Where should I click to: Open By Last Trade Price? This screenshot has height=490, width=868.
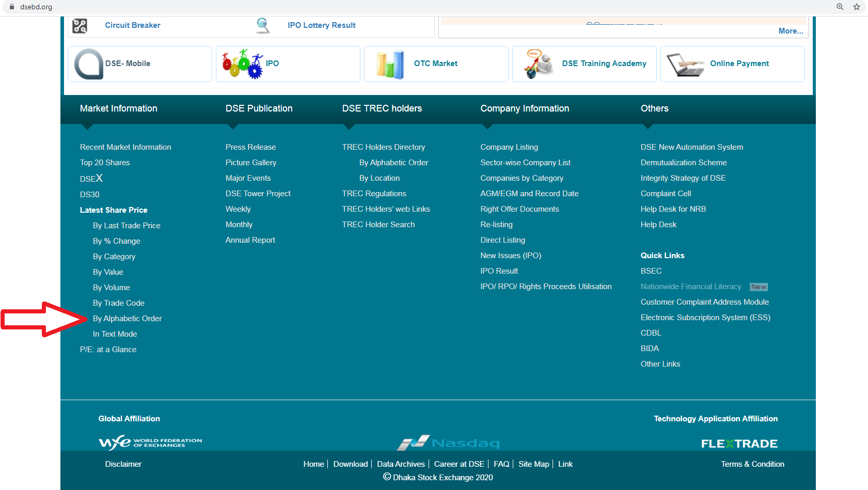coord(127,226)
